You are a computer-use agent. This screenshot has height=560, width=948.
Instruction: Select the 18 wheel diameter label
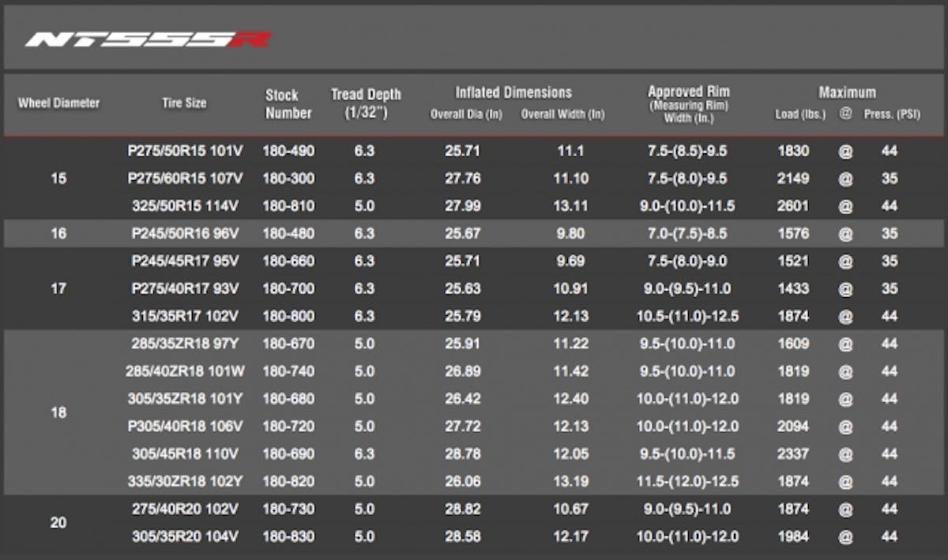point(58,412)
